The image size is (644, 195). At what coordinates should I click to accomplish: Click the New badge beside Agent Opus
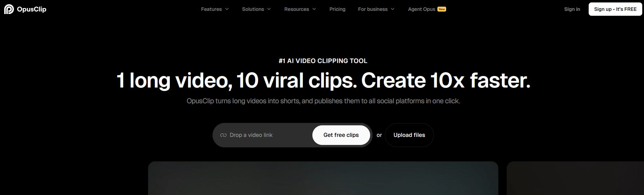(x=442, y=9)
